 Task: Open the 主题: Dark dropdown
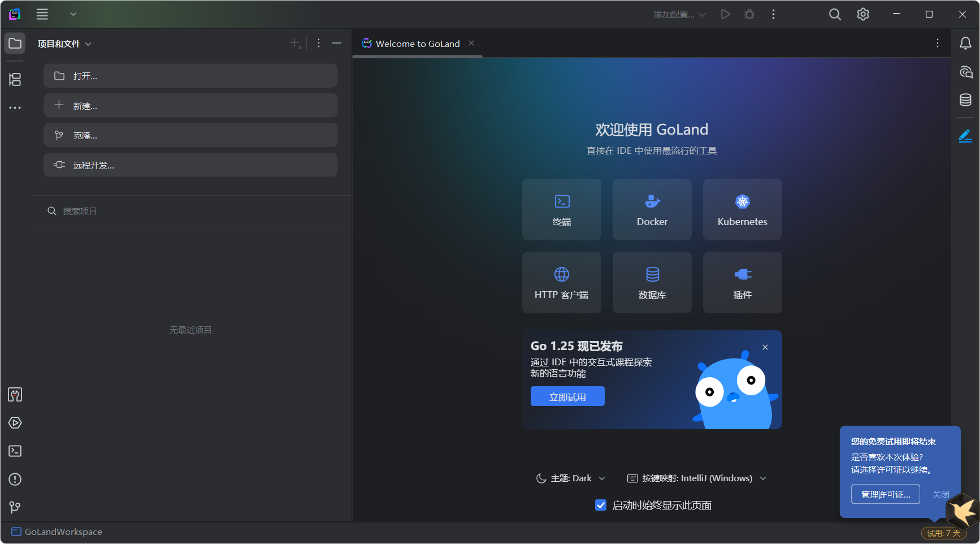point(571,478)
